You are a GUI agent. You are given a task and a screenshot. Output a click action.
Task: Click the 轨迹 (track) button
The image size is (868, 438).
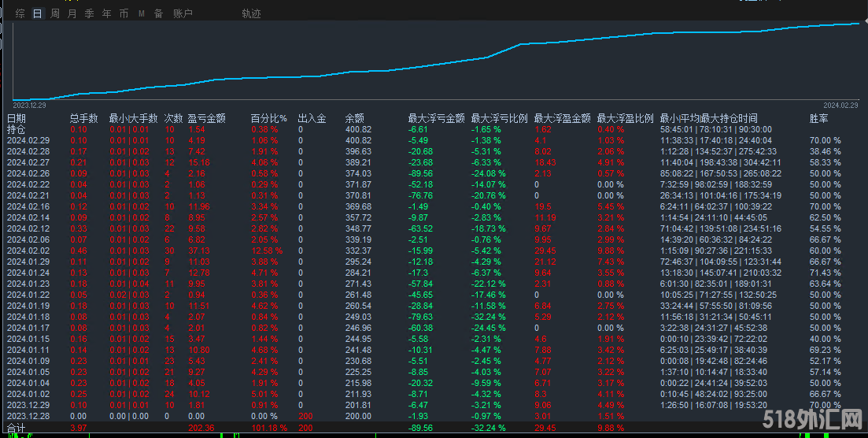click(251, 13)
